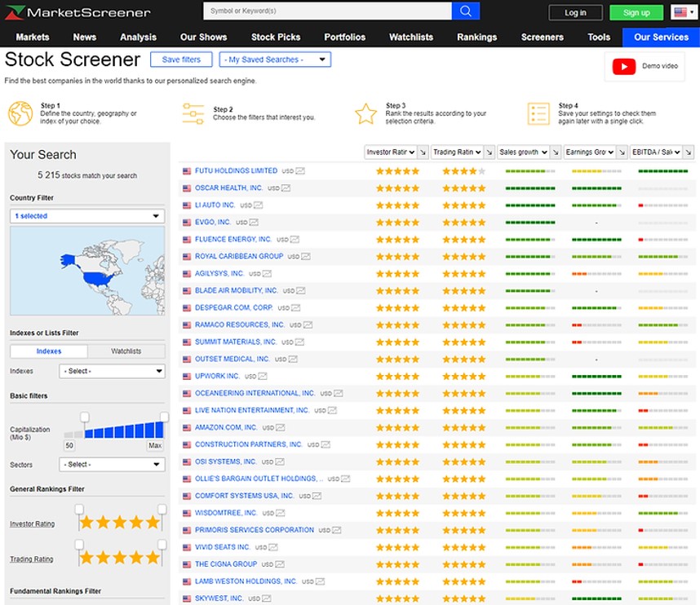Open the US flag language selector

tap(684, 12)
